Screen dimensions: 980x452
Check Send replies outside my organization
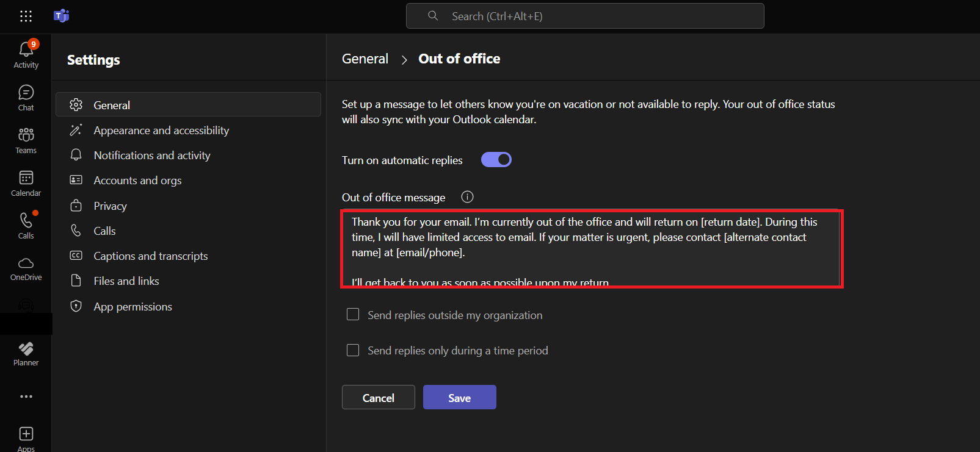pyautogui.click(x=353, y=314)
